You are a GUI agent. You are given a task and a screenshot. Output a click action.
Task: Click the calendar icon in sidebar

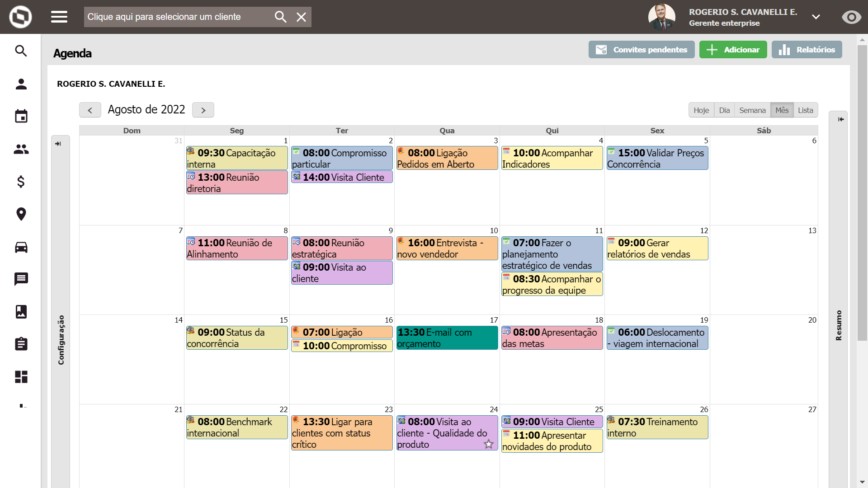click(21, 116)
